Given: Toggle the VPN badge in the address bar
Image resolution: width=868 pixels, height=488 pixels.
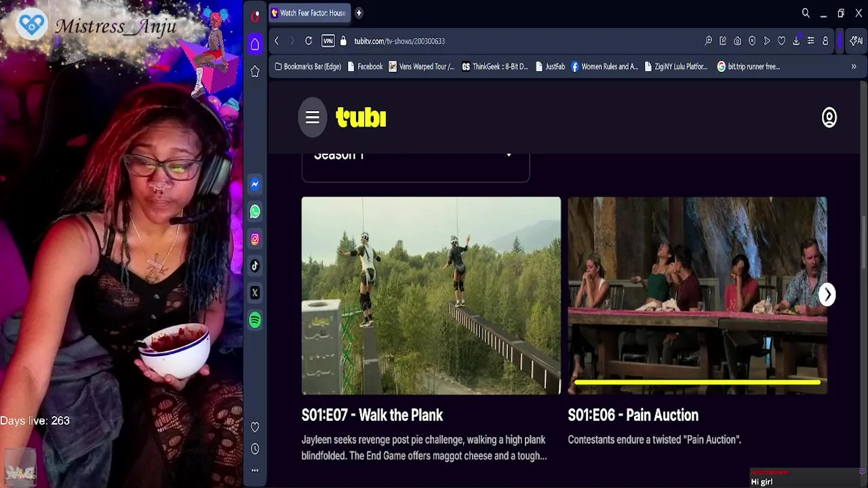Looking at the screenshot, I should 328,41.
